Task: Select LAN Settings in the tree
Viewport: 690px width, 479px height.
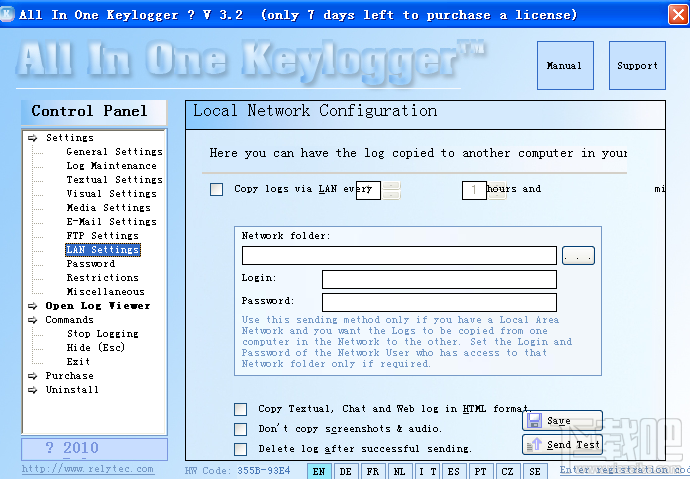Action: click(x=103, y=250)
